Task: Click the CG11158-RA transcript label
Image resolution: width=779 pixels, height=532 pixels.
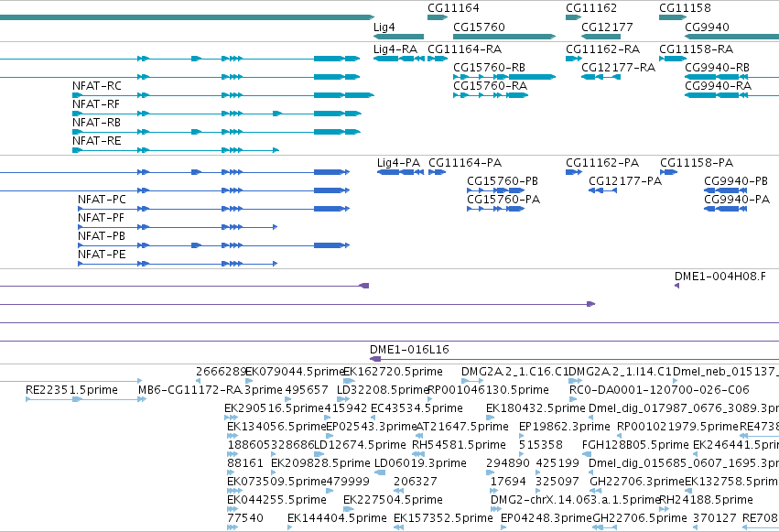Action: [x=696, y=49]
